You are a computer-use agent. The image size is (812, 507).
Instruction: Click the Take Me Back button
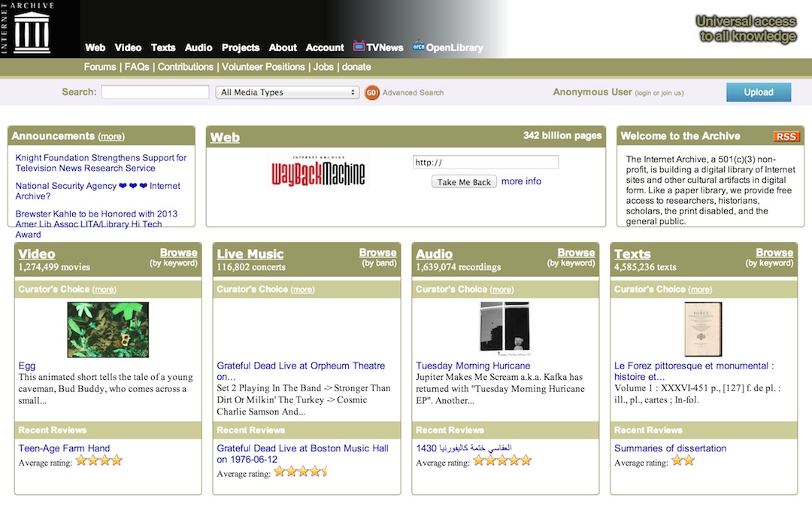[464, 182]
